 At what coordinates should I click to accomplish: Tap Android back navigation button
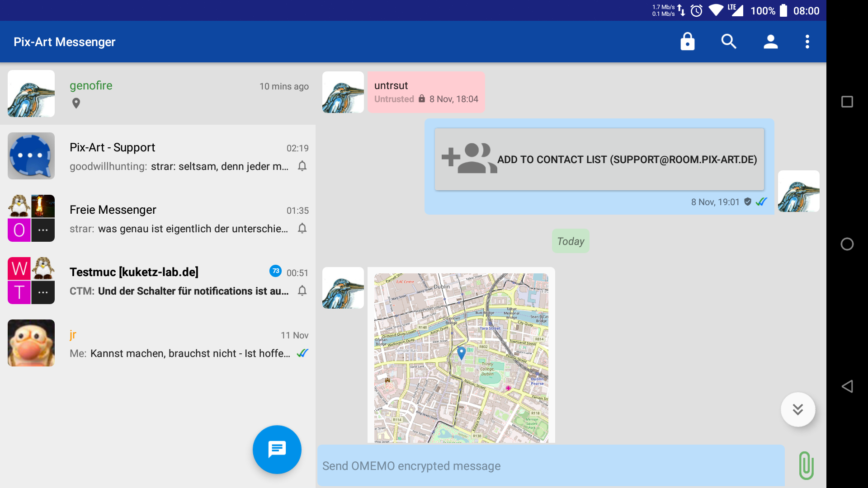847,386
